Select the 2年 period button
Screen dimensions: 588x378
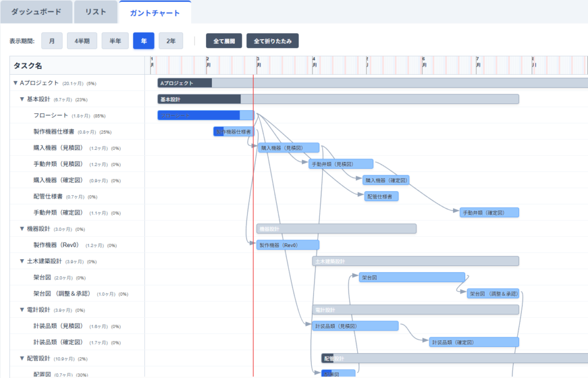click(171, 41)
